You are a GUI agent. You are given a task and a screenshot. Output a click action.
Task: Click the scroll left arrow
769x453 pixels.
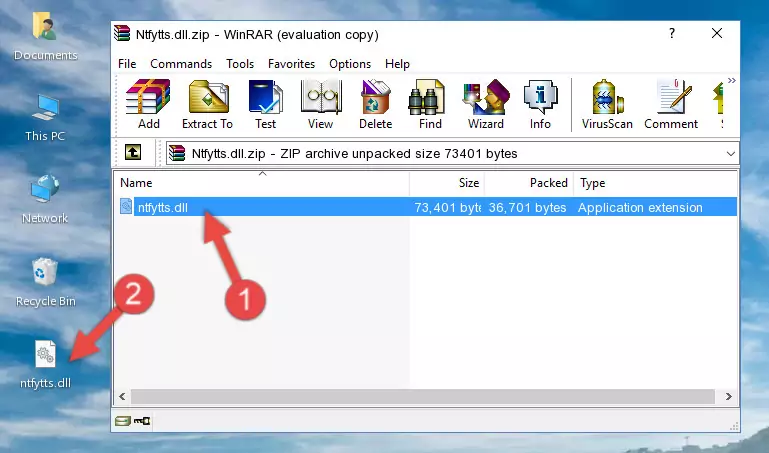[x=123, y=397]
